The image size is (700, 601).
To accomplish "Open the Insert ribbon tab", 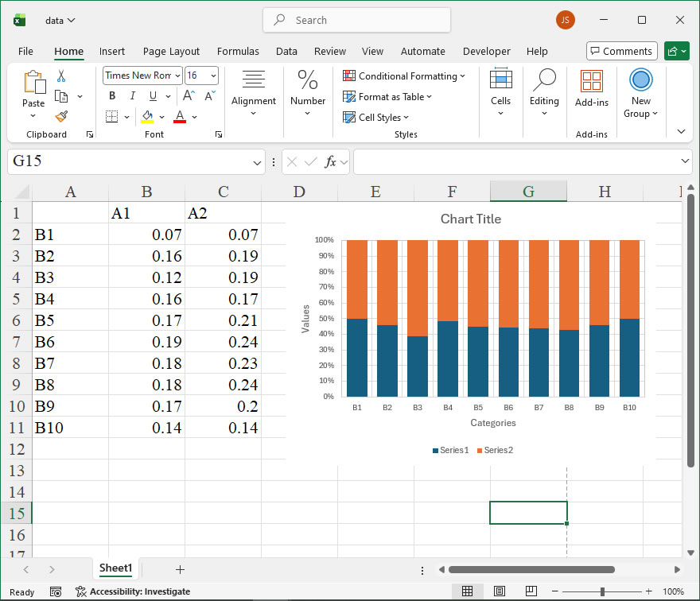I will click(112, 51).
